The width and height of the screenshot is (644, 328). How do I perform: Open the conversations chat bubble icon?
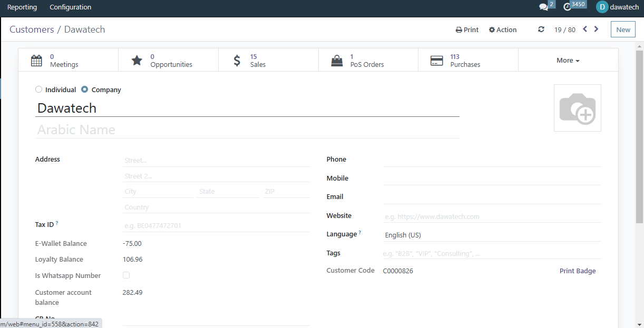point(543,7)
